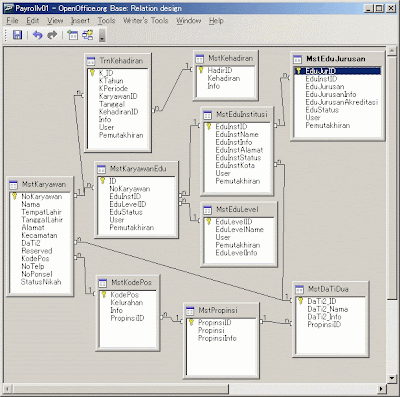Select the Kelurahan field in MstKodePos
This screenshot has width=400, height=397.
pos(127,303)
